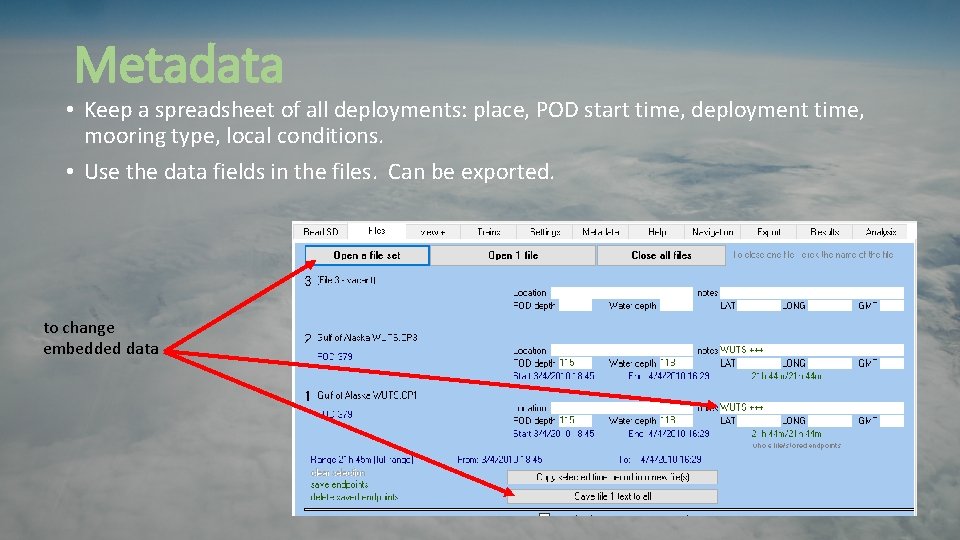Click the Water depth field of File 3
The width and height of the screenshot is (960, 540).
pyautogui.click(x=676, y=306)
